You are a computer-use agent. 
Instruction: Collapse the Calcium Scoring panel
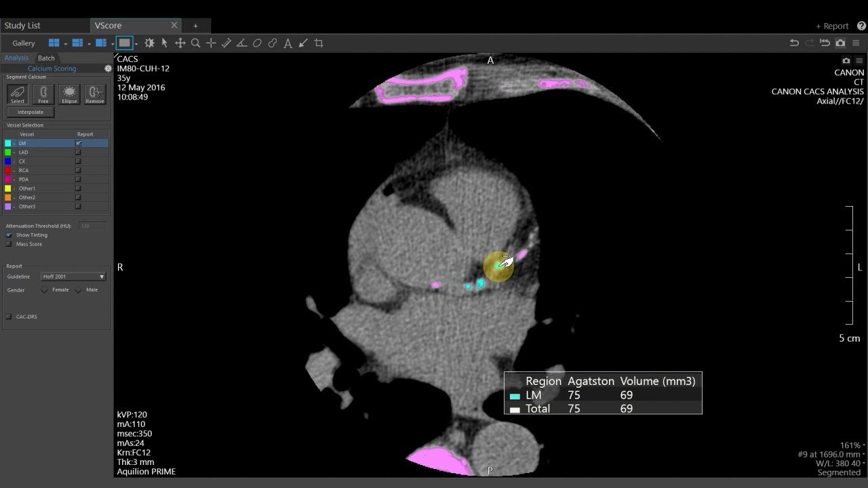pos(108,68)
